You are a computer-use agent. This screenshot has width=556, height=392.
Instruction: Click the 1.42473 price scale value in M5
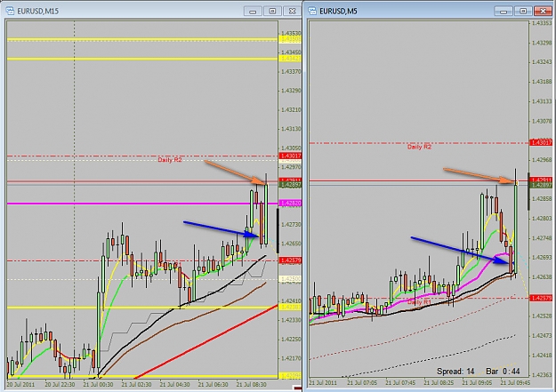542,335
